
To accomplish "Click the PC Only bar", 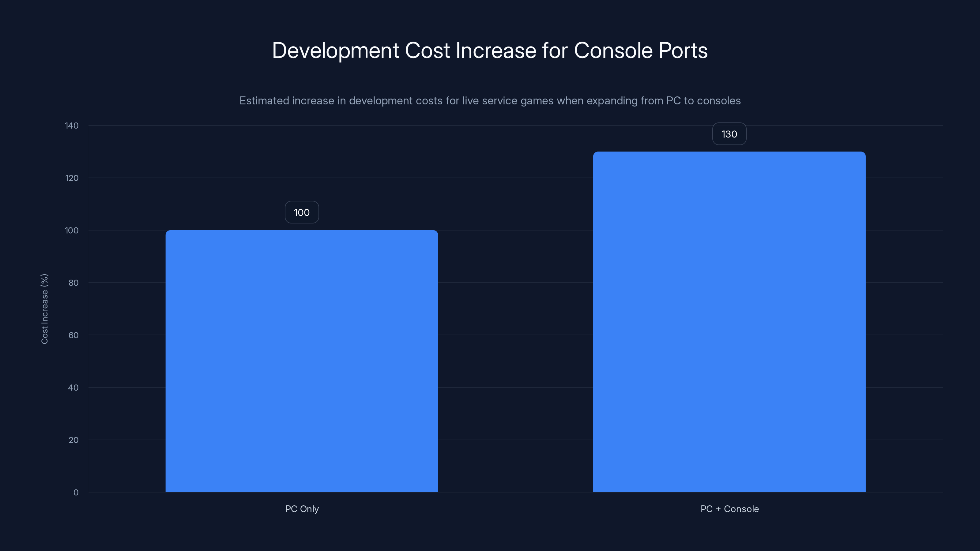I will click(x=302, y=361).
